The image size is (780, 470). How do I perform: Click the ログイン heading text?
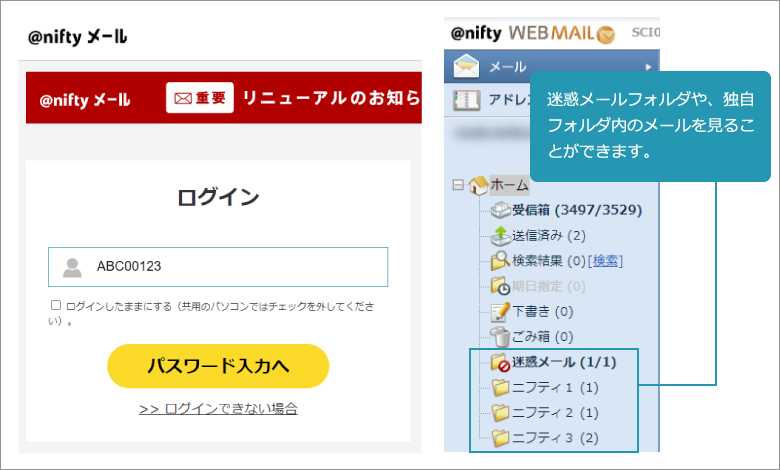click(x=218, y=197)
